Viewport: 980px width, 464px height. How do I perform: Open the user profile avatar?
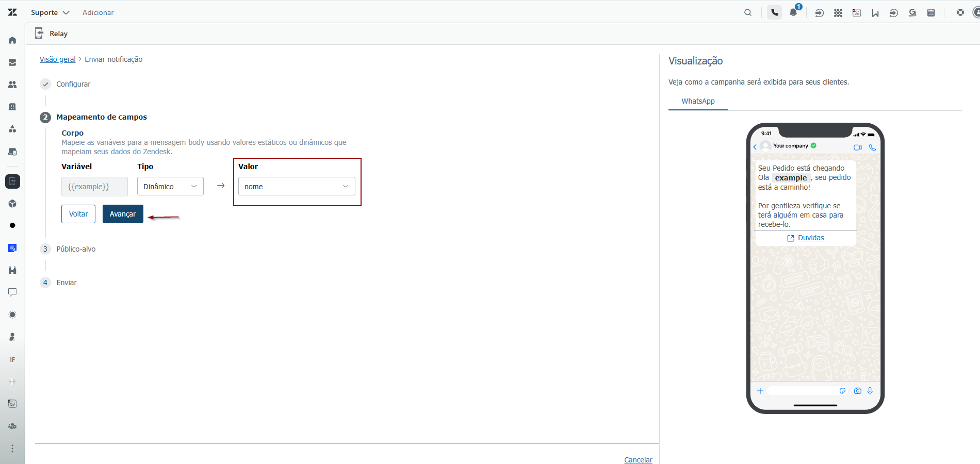(x=976, y=12)
